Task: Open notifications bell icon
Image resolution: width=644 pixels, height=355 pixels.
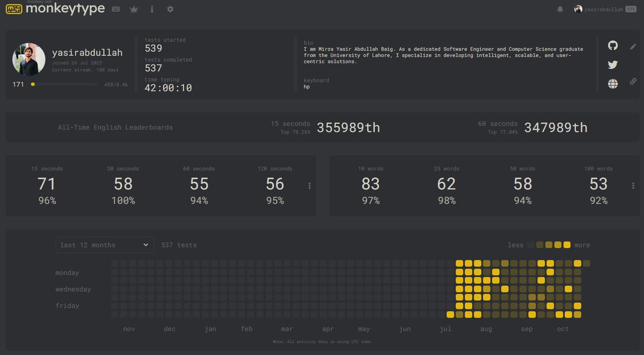Action: click(560, 9)
